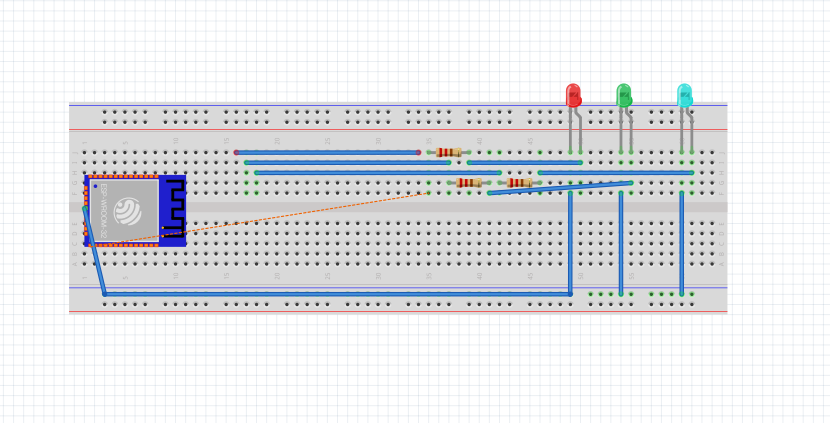The height and width of the screenshot is (423, 830).
Task: Select the vertical wire below the cyan LED
Action: (x=682, y=243)
